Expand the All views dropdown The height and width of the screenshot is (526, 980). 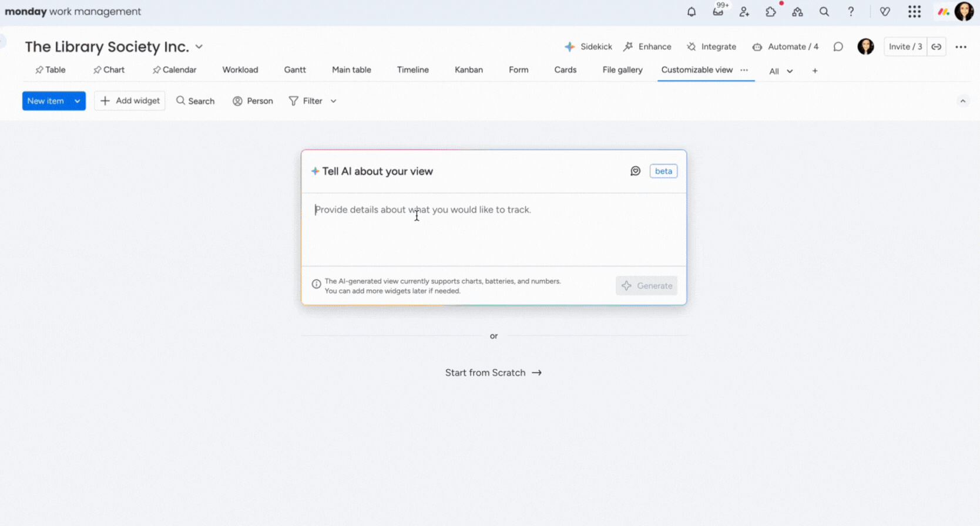[x=781, y=71]
